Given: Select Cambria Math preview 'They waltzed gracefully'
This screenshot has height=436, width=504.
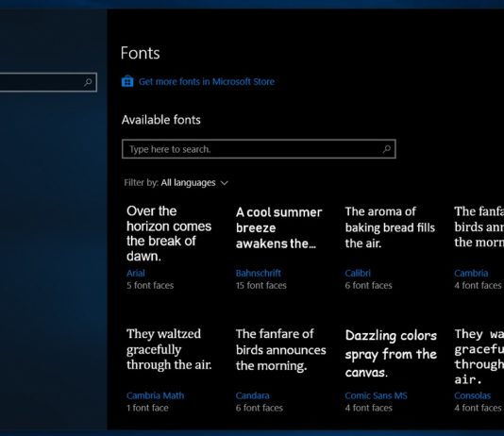Looking at the screenshot, I should point(169,349).
